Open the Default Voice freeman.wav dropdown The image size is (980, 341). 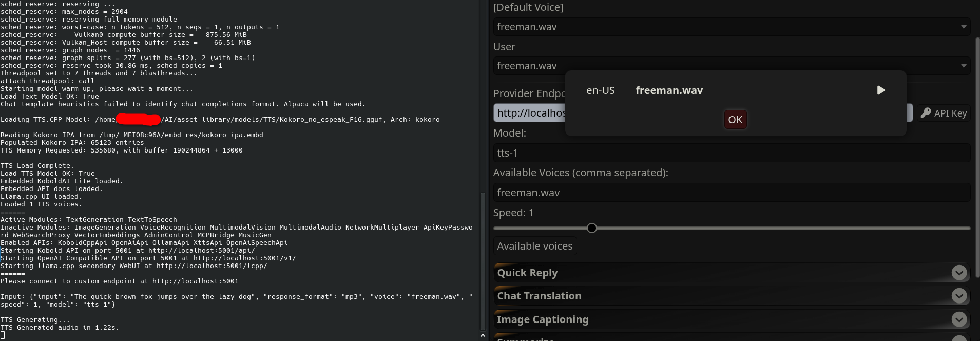pyautogui.click(x=732, y=27)
